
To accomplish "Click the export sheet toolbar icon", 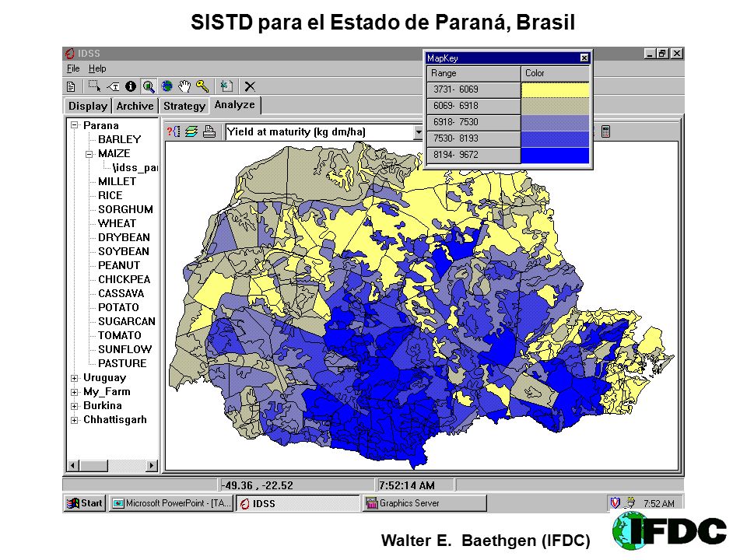I will pos(226,86).
